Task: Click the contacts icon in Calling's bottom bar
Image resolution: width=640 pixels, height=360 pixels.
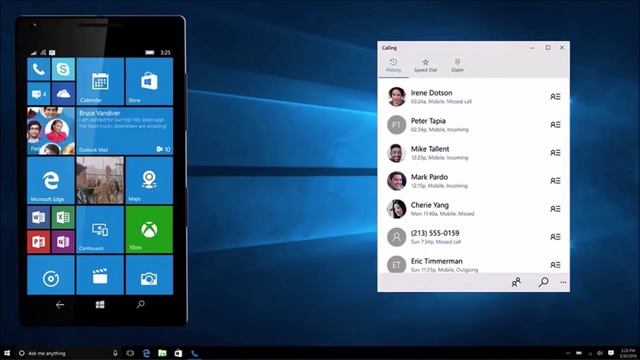Action: (x=516, y=282)
